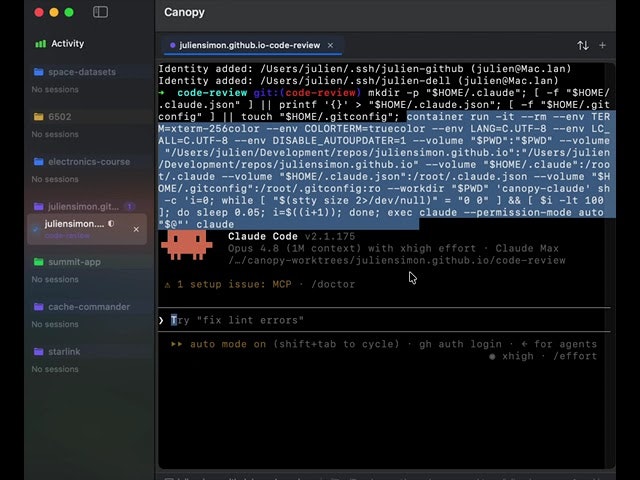Click the Claude Code pixel mascot
The height and width of the screenshot is (480, 640).
coord(187,245)
